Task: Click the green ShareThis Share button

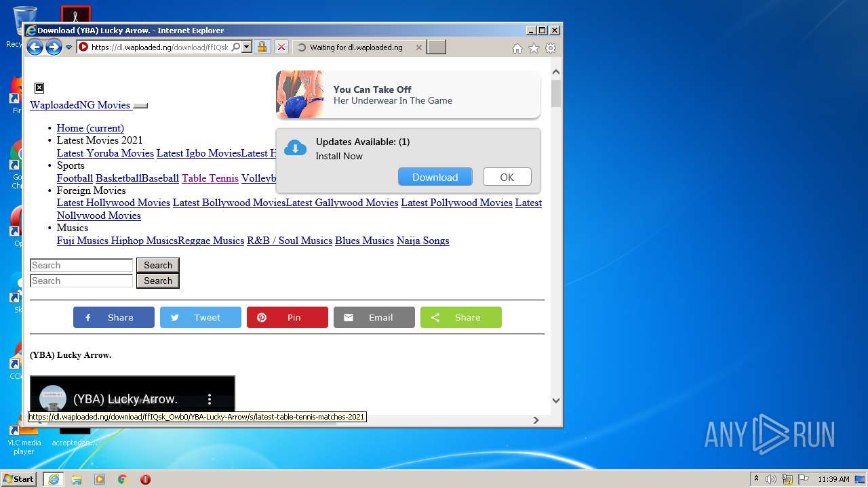Action: (x=461, y=317)
